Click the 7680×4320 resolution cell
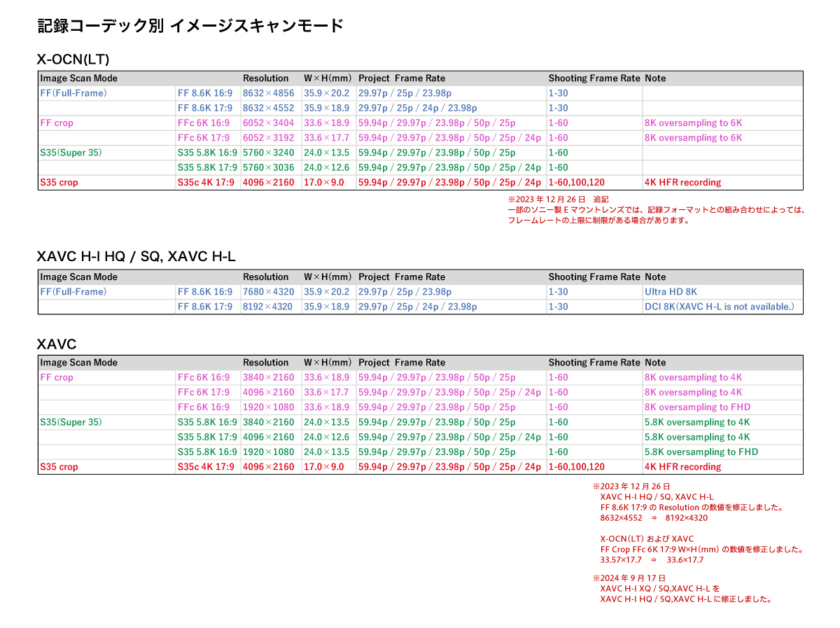The height and width of the screenshot is (628, 840). click(x=268, y=292)
